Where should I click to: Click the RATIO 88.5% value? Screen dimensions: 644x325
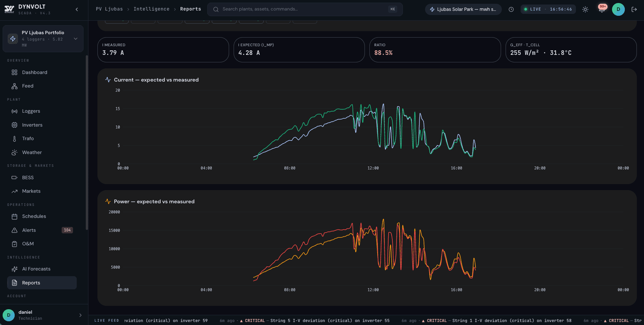383,53
